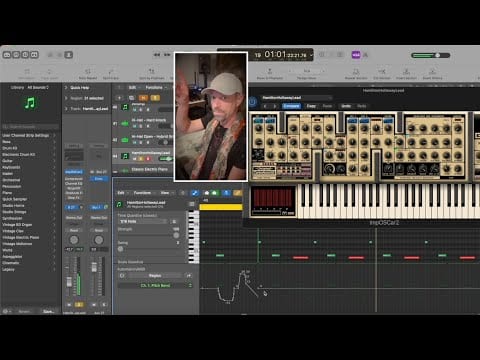Toggle record enable on the selected lead track
This screenshot has height=360, width=480.
148,159
